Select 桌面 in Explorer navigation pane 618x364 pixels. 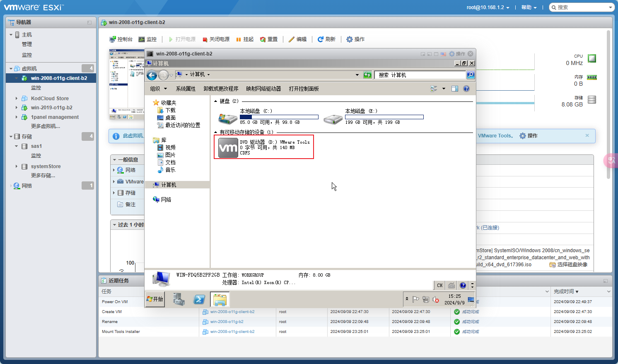click(x=166, y=118)
